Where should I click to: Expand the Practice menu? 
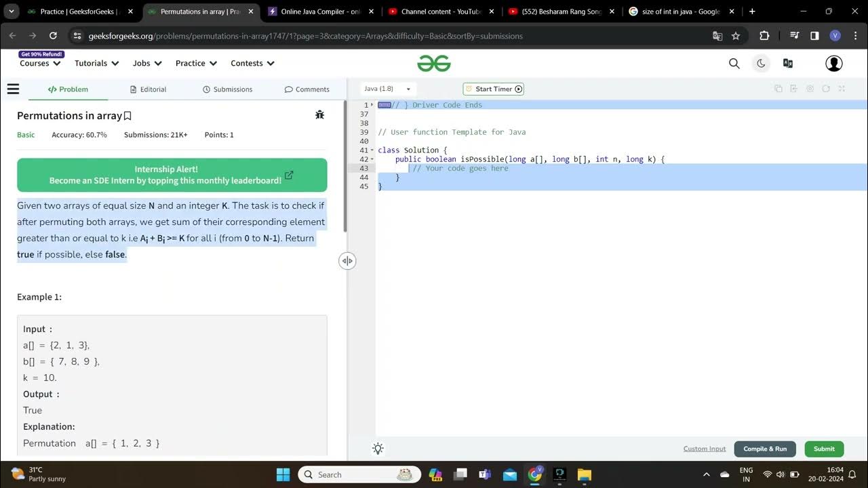(x=197, y=63)
